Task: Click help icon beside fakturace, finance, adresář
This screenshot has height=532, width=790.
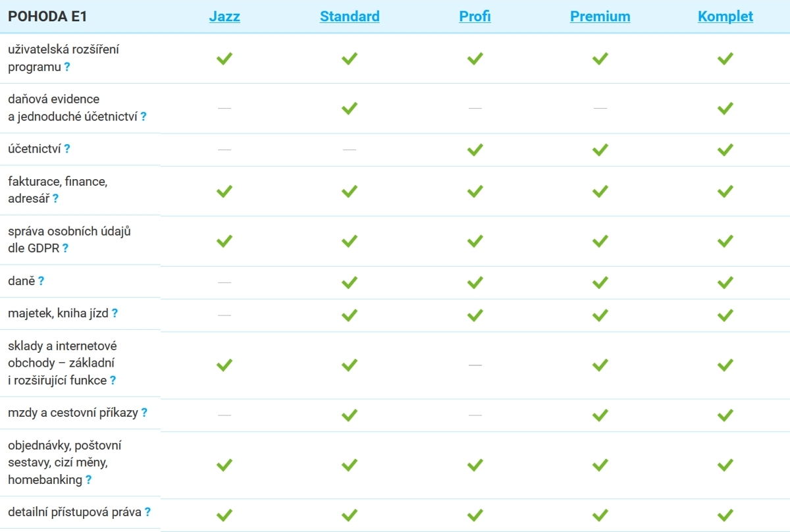Action: pyautogui.click(x=55, y=199)
